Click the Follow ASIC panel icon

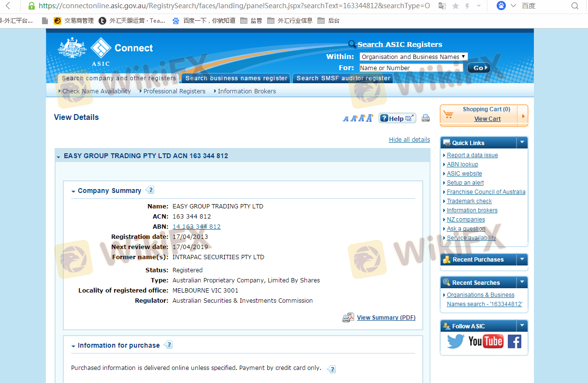coord(447,326)
